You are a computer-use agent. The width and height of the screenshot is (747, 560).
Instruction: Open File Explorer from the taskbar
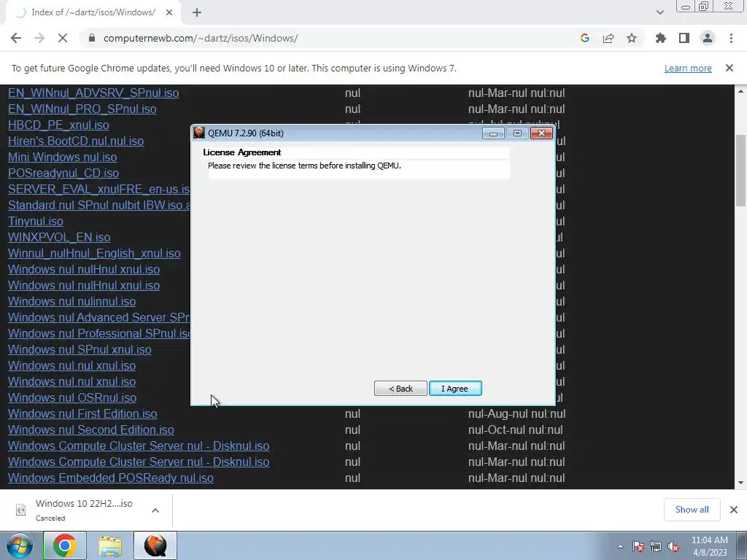(x=110, y=545)
